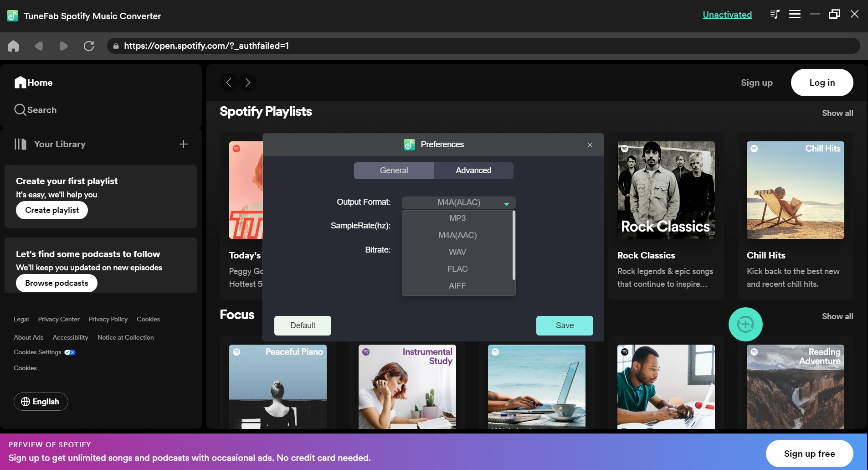
Task: Reload the page with refresh icon
Action: click(x=89, y=46)
